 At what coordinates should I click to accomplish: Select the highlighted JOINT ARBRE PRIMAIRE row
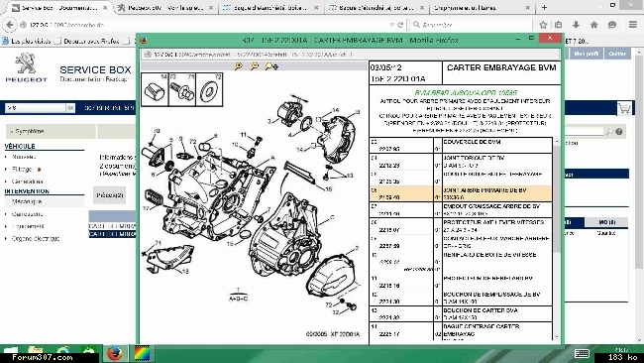pos(461,193)
